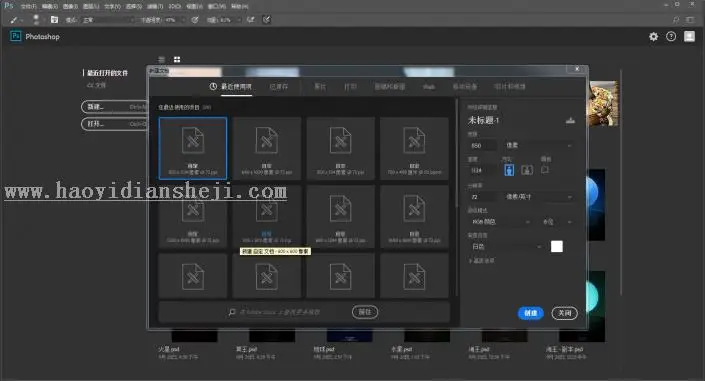Click save document preset icon beside 未标题-1
The width and height of the screenshot is (705, 381).
(x=570, y=120)
